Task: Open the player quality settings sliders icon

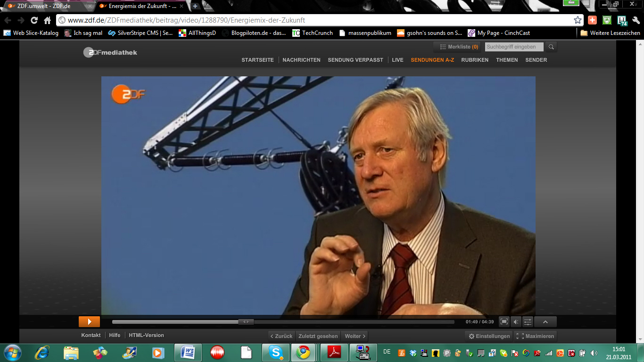Action: [x=528, y=322]
